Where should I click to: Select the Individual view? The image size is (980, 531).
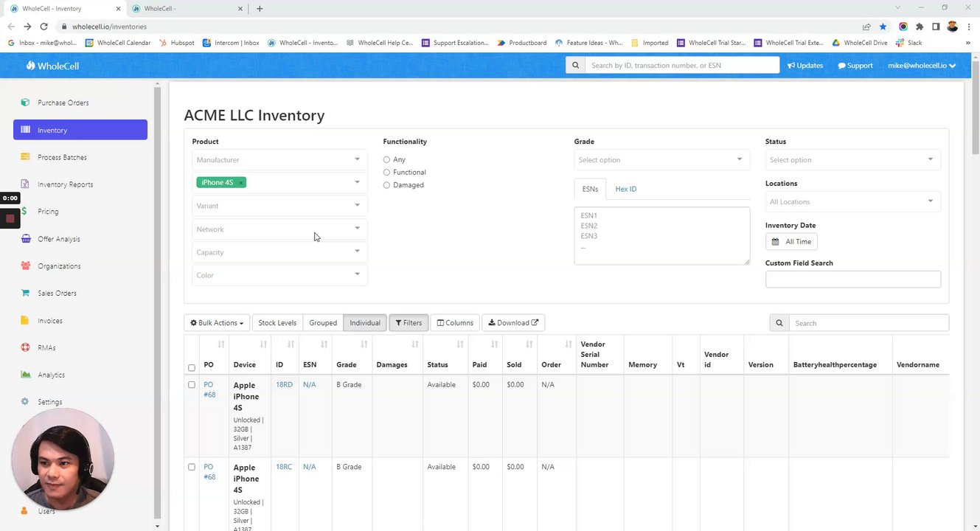pyautogui.click(x=365, y=323)
